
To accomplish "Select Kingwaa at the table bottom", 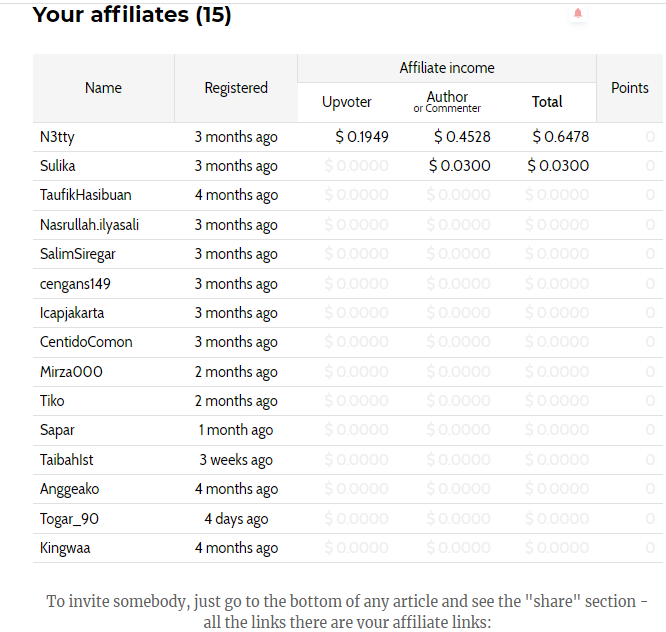I will coord(65,548).
